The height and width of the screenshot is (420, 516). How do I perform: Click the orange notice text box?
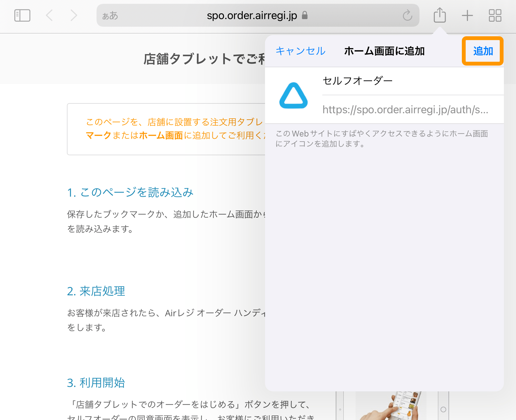[166, 129]
